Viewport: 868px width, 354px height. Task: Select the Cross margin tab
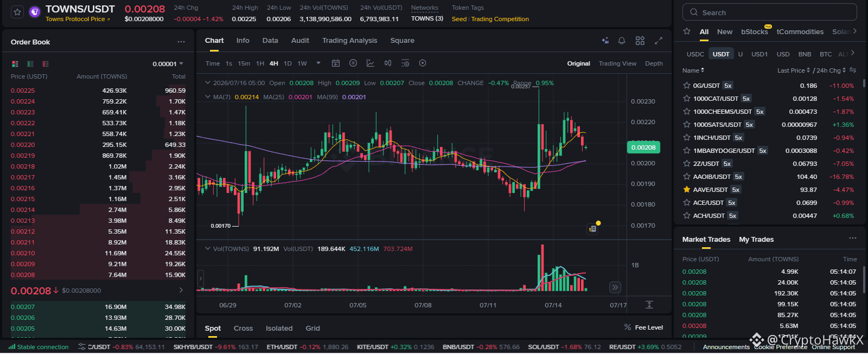pos(243,329)
